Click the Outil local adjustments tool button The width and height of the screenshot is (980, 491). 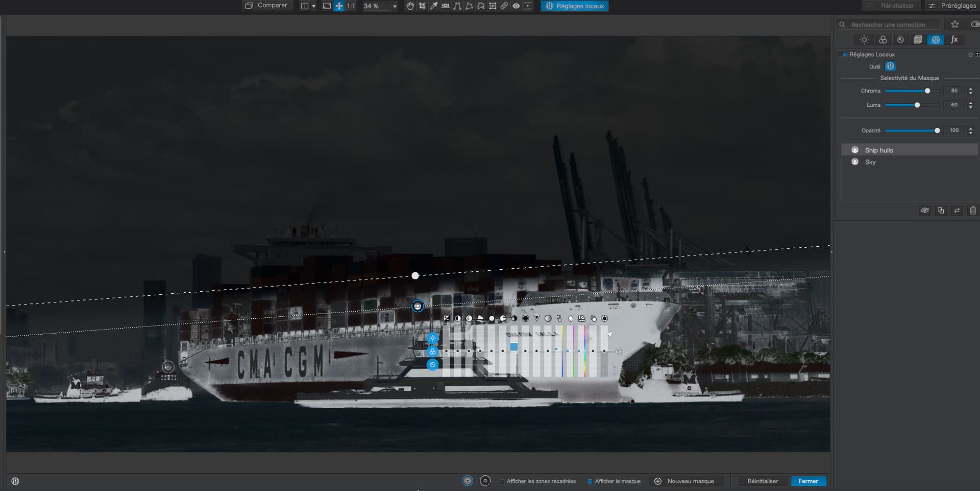[x=890, y=66]
